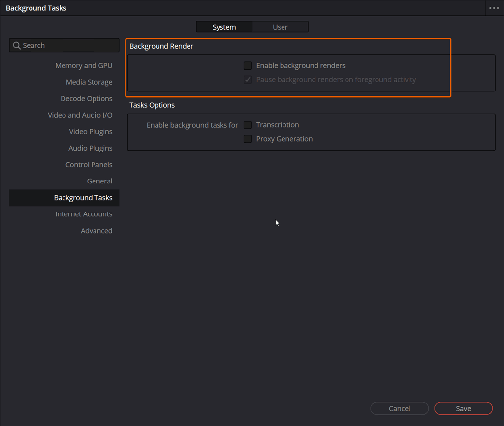The image size is (504, 426).
Task: Enable background tasks for Proxy Generation
Action: (247, 139)
